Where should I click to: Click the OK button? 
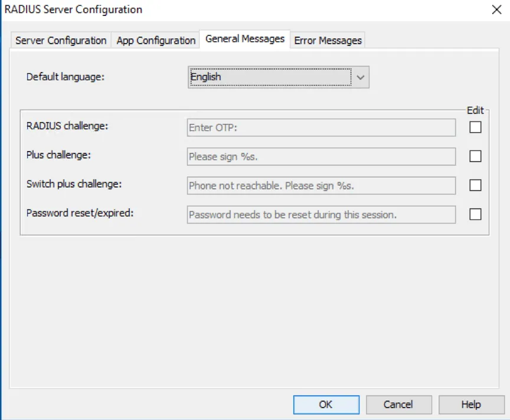[x=326, y=405]
